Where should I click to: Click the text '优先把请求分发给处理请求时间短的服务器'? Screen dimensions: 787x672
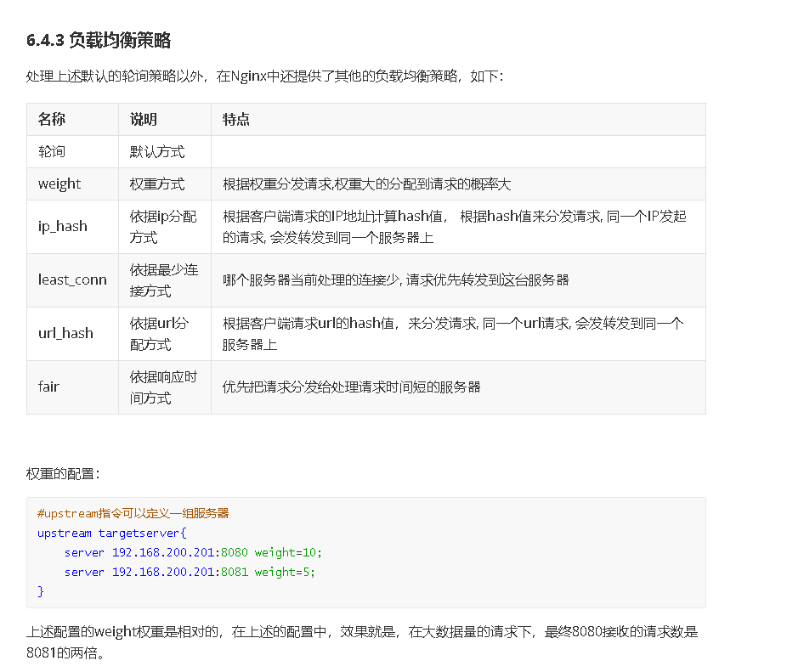coord(351,387)
